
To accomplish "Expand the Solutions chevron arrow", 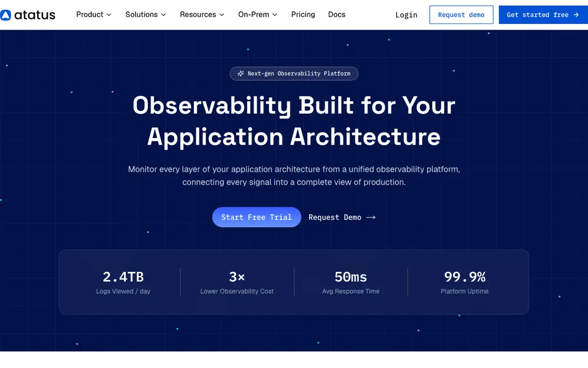I will [x=163, y=15].
